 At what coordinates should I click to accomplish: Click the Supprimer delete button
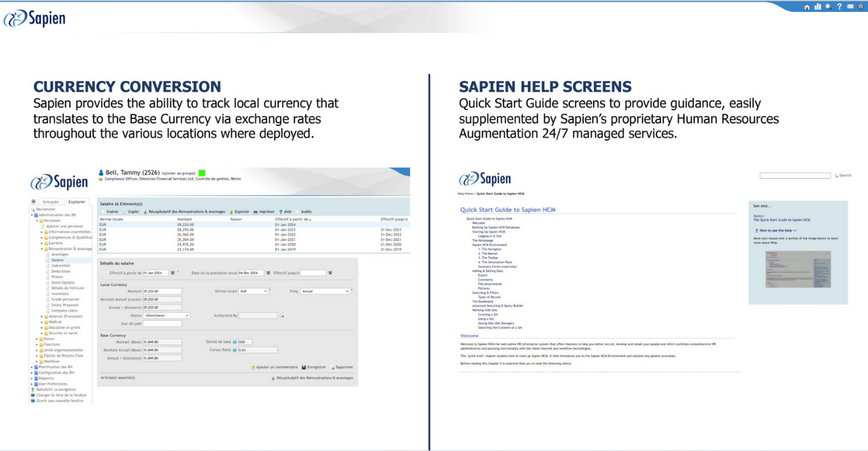(x=342, y=367)
